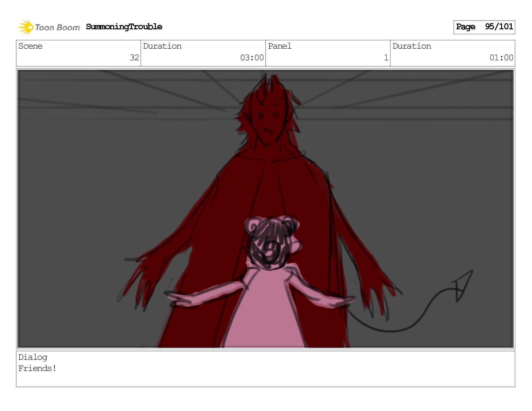532x411 pixels.
Task: Click the Toon Boom logo
Action: 48,27
